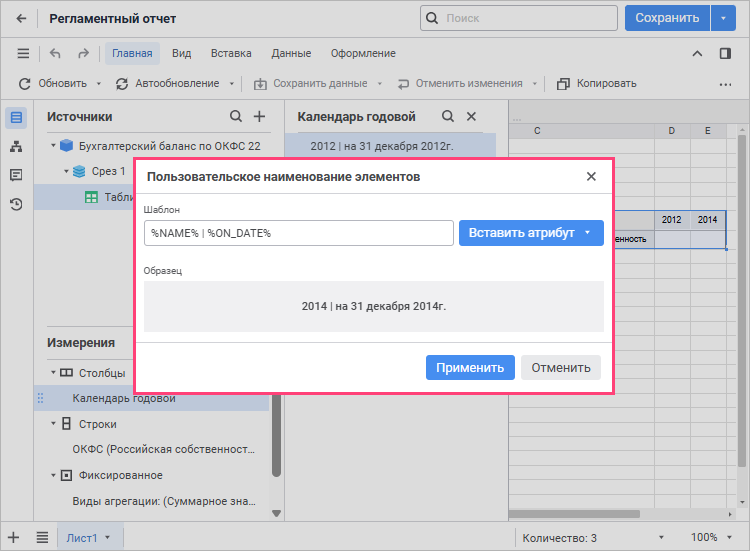Select the Бухгалтерский баланс по ОКФС 22 source

(169, 146)
